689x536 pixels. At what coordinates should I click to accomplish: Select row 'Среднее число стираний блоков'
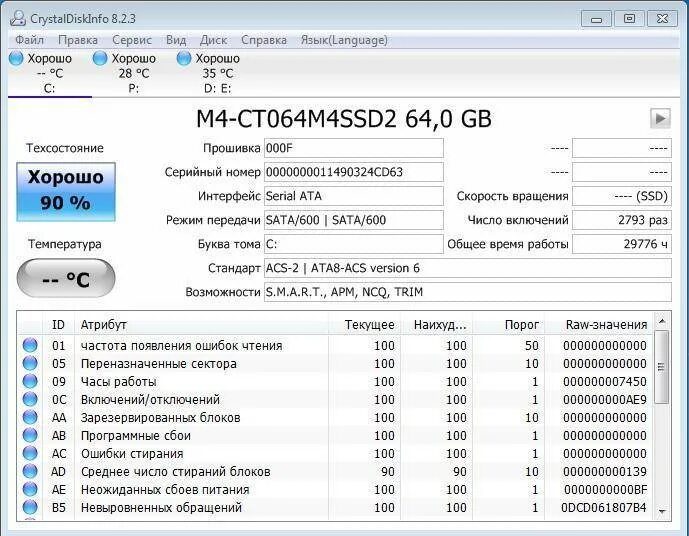335,471
